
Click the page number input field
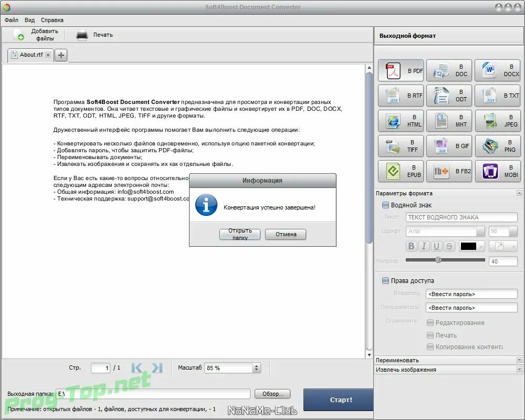click(x=100, y=367)
